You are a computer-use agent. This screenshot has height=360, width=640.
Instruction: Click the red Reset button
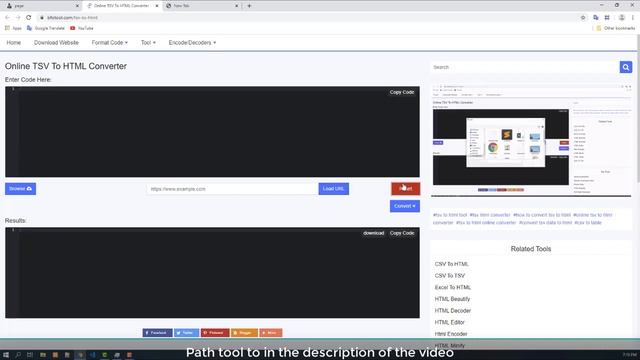405,189
